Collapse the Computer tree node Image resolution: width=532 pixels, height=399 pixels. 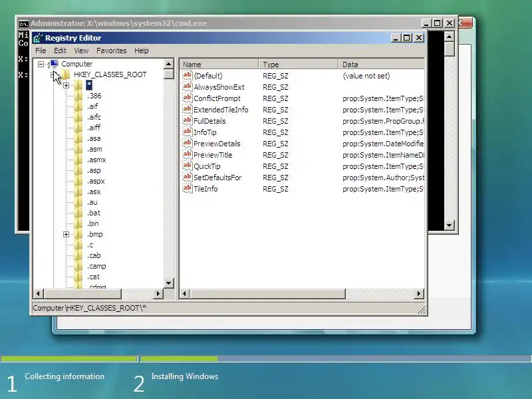click(41, 64)
